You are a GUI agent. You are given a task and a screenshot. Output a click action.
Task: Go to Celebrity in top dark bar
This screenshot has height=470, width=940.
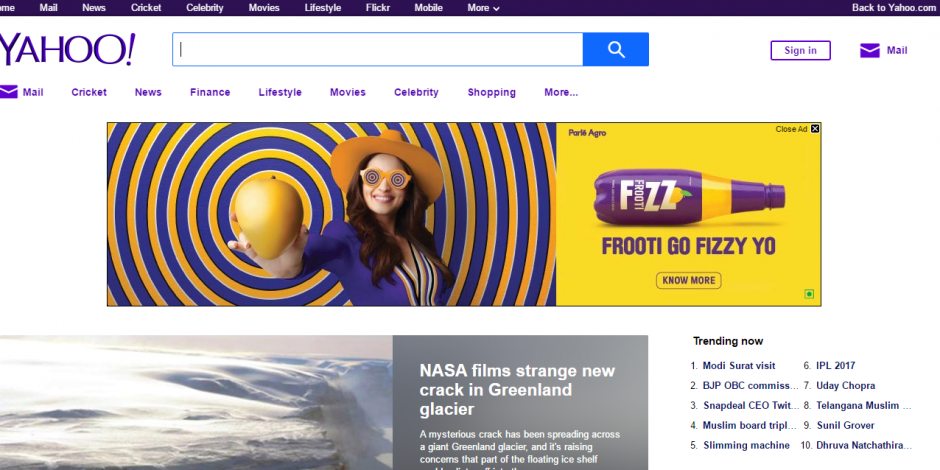pyautogui.click(x=204, y=8)
